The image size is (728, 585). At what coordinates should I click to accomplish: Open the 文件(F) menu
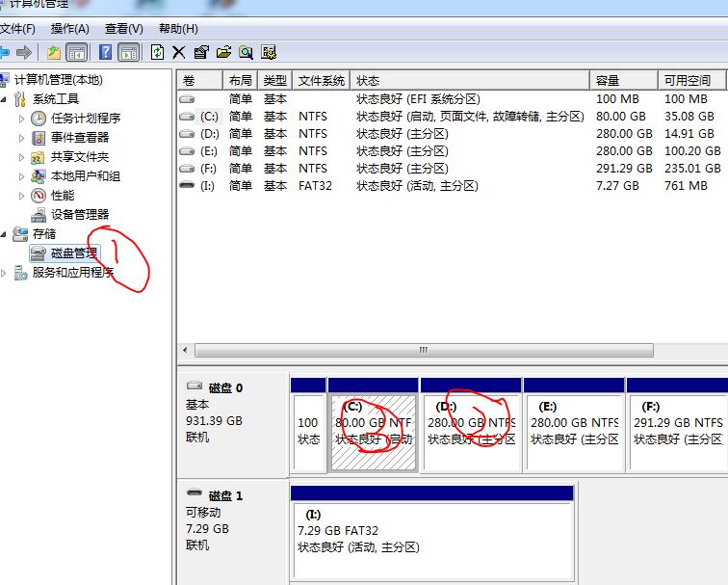click(x=17, y=29)
